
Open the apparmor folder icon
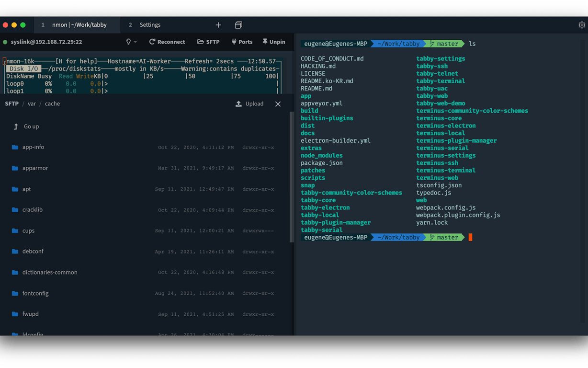click(15, 168)
